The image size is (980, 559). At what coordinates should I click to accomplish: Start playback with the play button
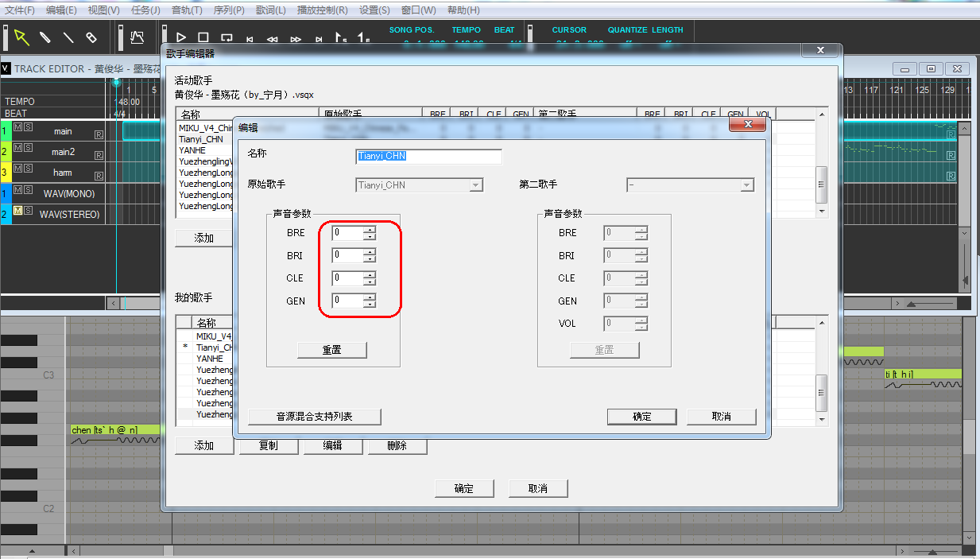180,37
